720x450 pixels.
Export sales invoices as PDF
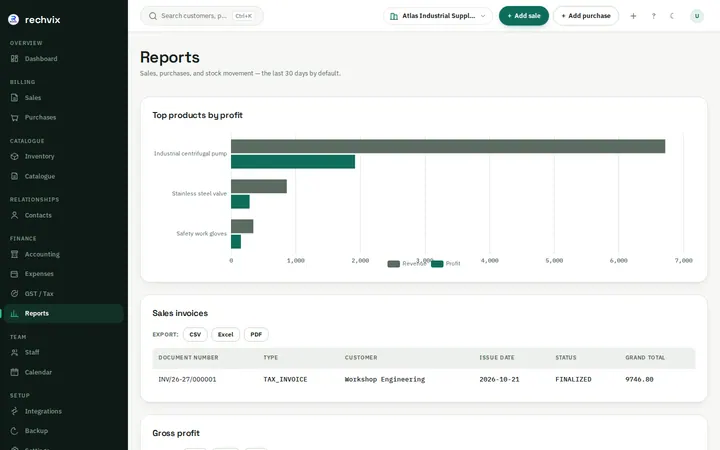click(x=256, y=334)
